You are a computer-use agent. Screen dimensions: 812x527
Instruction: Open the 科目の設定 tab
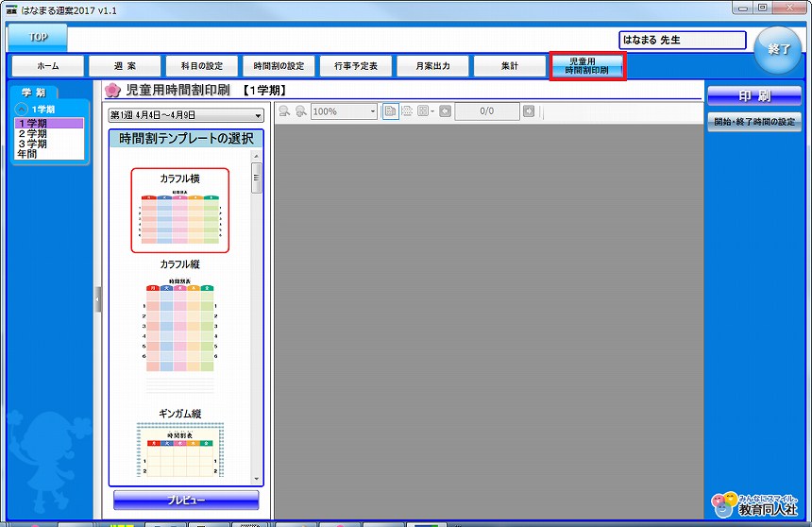pyautogui.click(x=202, y=66)
